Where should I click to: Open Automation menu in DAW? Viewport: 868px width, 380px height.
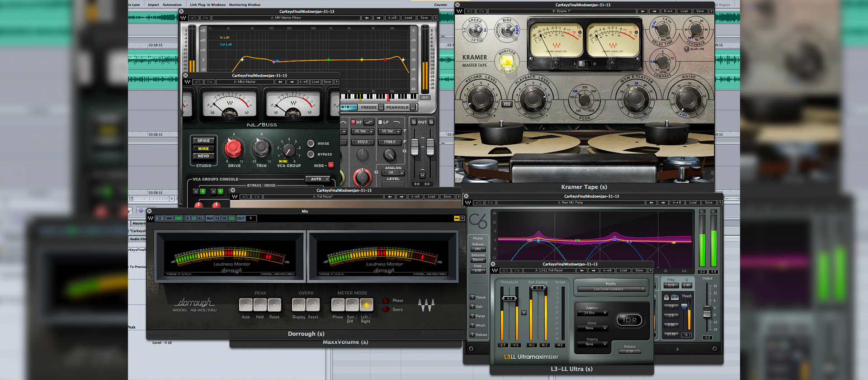(x=172, y=5)
